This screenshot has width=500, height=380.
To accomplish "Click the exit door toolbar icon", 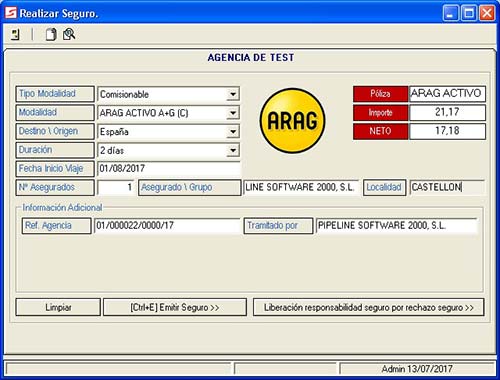I will [16, 34].
